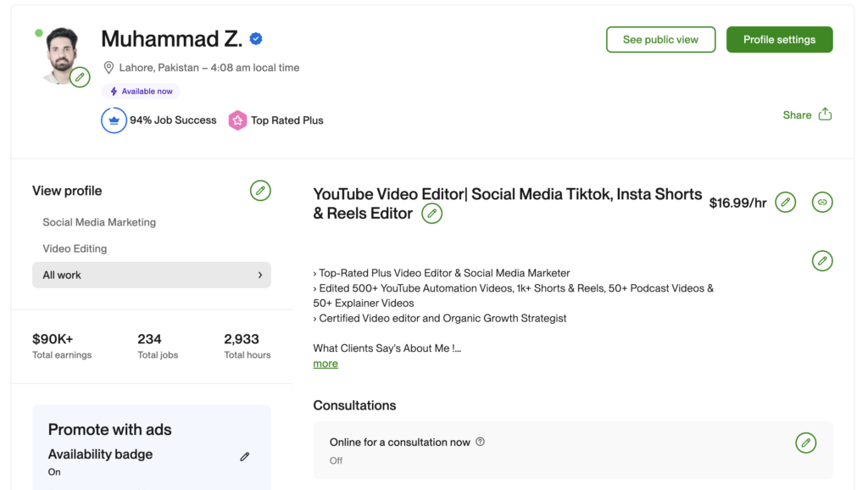Click the Available now status badge

(141, 91)
